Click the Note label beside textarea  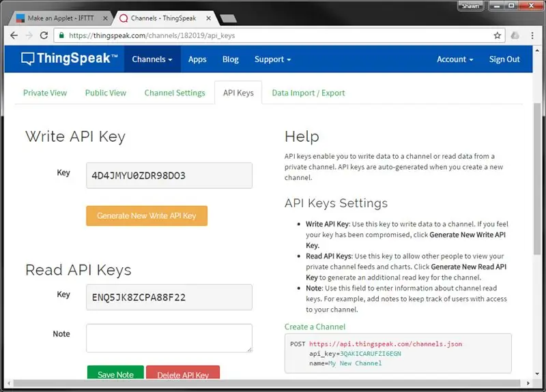click(61, 334)
